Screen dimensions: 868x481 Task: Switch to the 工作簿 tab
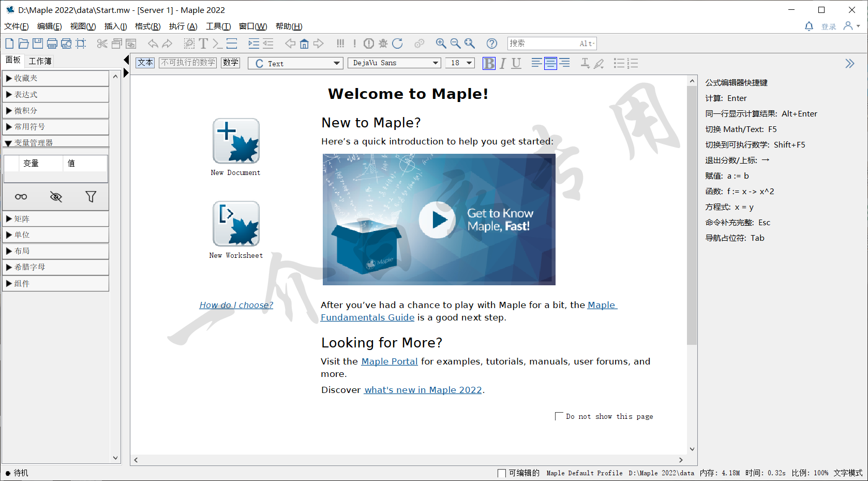coord(40,61)
